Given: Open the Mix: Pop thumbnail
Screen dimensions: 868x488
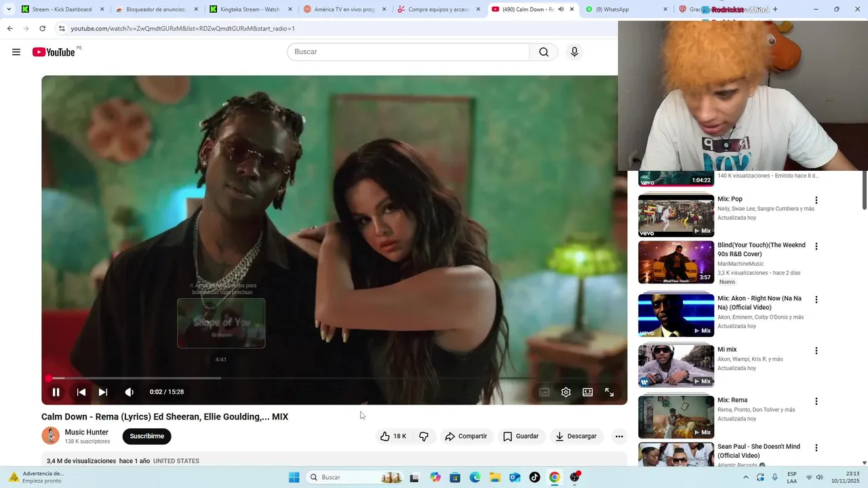Looking at the screenshot, I should click(x=676, y=216).
